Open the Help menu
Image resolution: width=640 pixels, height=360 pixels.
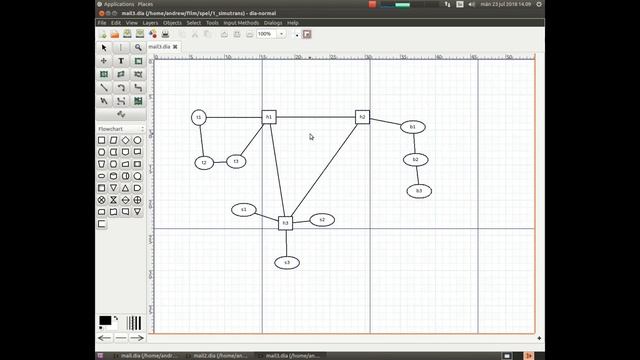click(293, 23)
